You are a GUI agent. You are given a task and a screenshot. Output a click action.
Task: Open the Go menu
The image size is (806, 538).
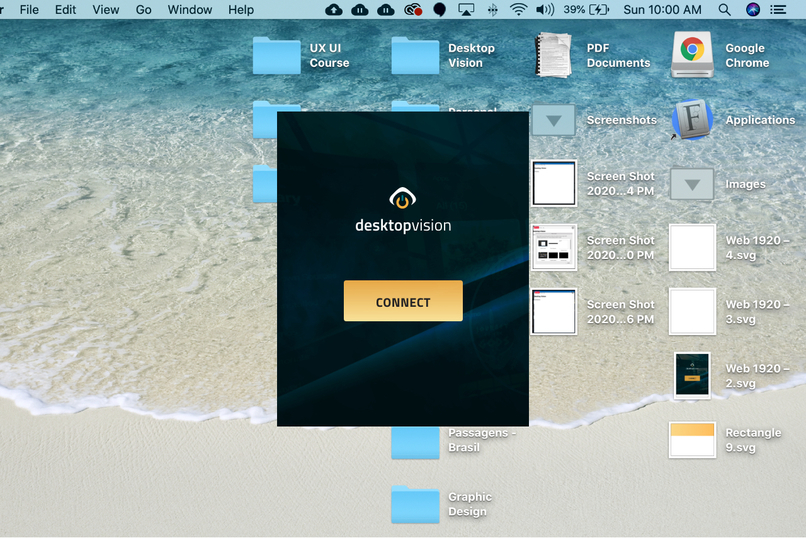coord(143,10)
